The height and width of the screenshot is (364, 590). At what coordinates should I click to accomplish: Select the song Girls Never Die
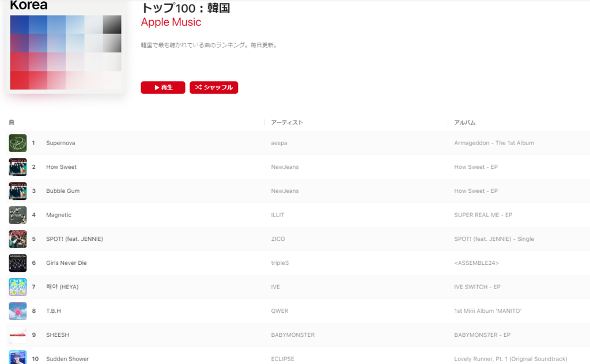pos(66,263)
